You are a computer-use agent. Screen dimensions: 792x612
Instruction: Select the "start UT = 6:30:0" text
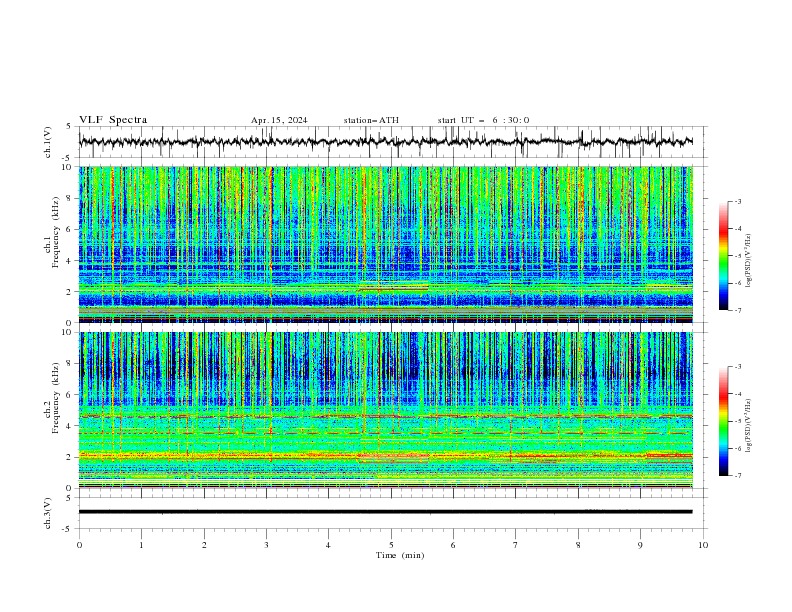(x=483, y=120)
